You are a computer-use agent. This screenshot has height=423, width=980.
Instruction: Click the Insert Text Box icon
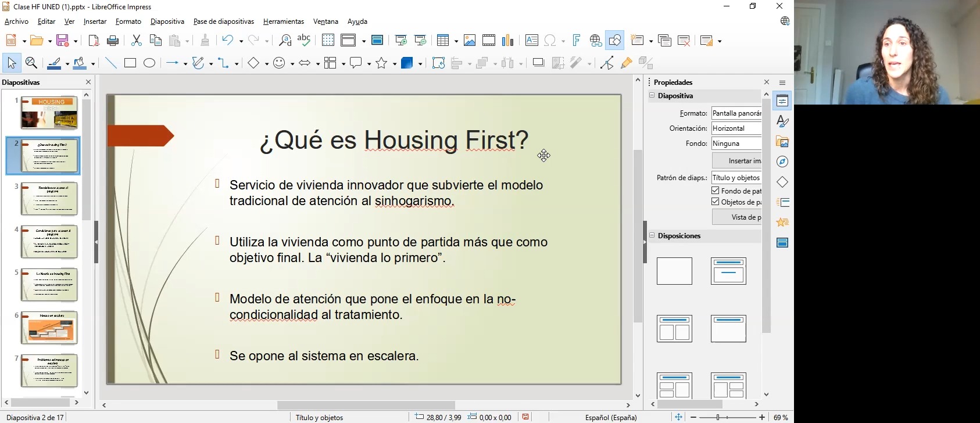[x=531, y=41]
